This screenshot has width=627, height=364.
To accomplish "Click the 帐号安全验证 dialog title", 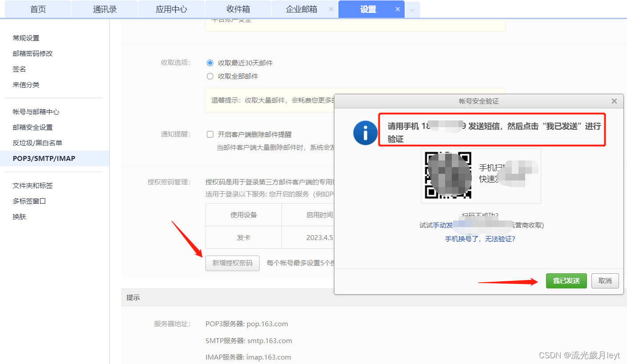I will coord(479,101).
